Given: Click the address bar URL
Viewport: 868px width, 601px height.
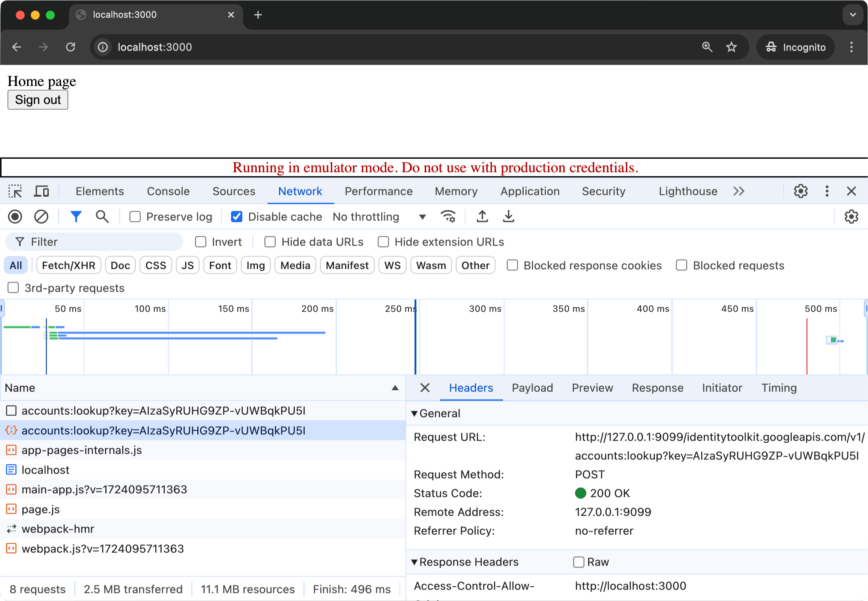Looking at the screenshot, I should click(155, 47).
